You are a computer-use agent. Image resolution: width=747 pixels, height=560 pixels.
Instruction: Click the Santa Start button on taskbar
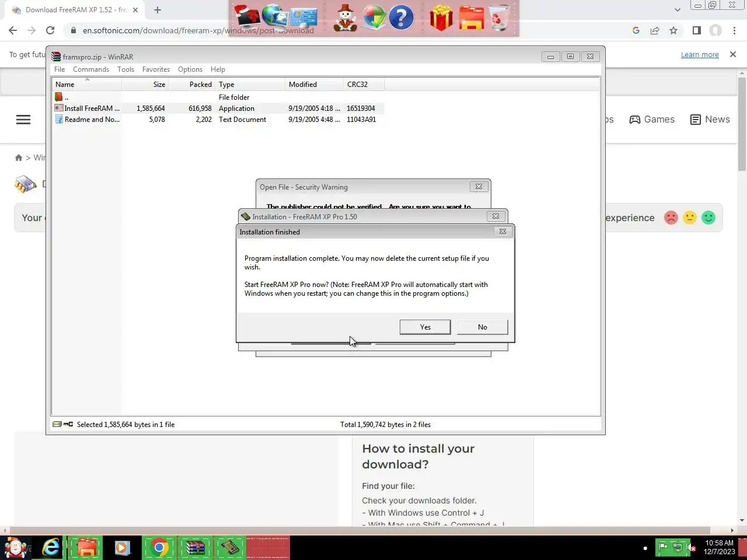[16, 548]
